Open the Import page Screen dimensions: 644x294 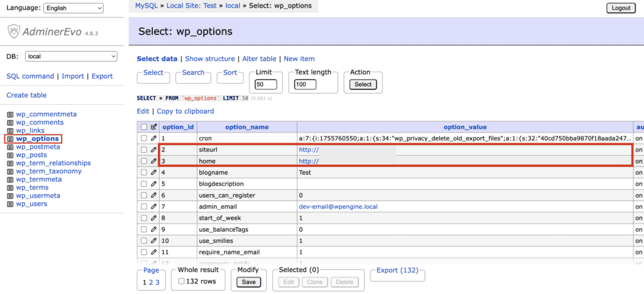point(73,76)
